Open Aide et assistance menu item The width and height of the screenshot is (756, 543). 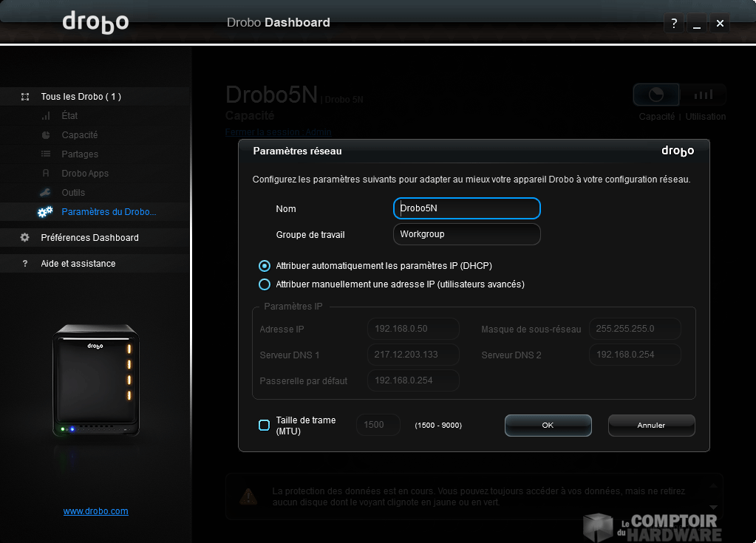(x=78, y=264)
